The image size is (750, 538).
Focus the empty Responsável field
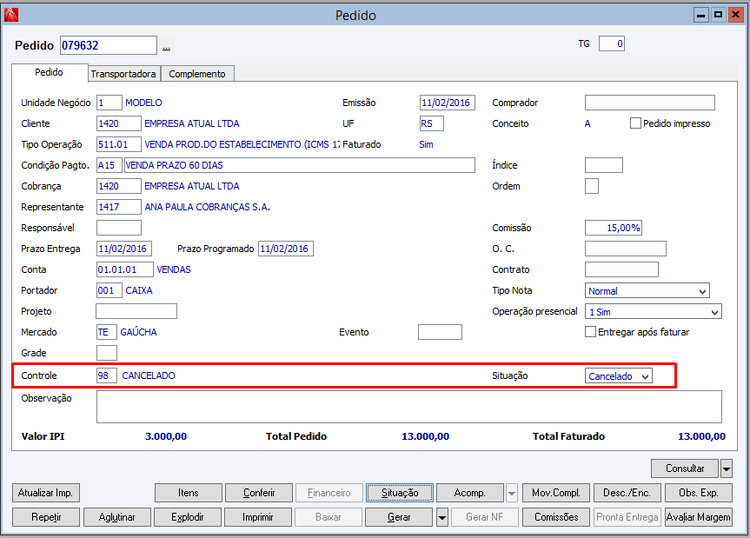click(119, 228)
